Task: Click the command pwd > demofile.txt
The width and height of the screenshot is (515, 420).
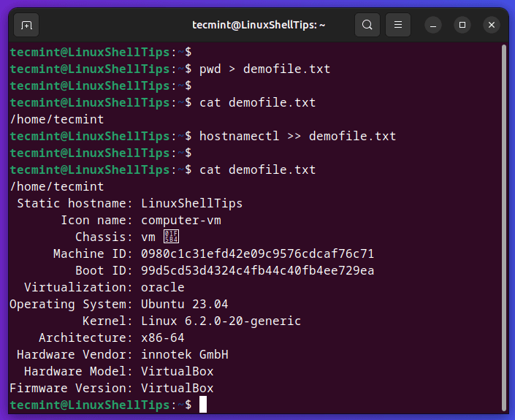Action: 264,69
